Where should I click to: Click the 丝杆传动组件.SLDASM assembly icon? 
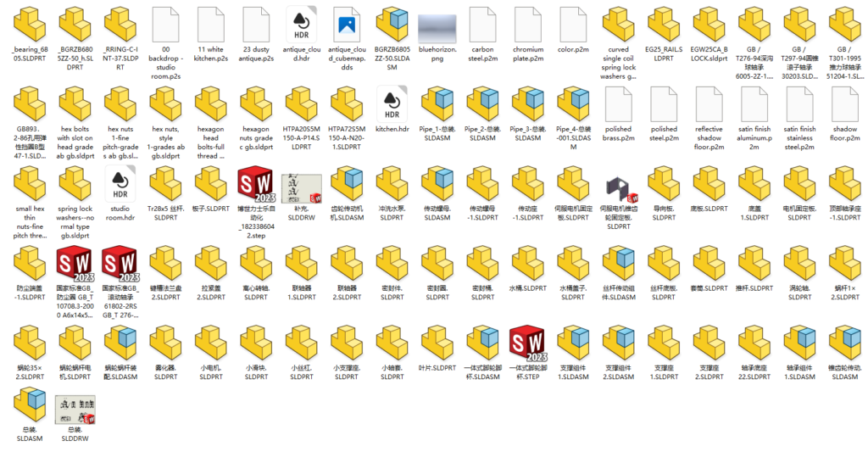[618, 264]
